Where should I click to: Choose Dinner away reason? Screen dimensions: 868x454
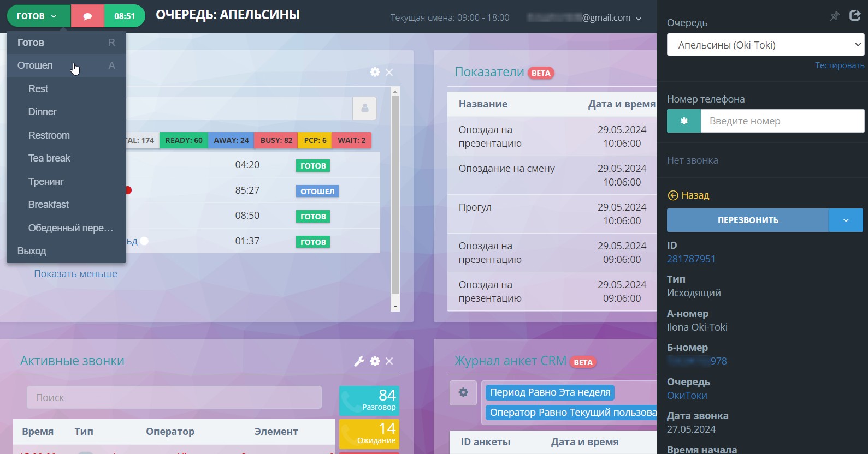pos(66,112)
